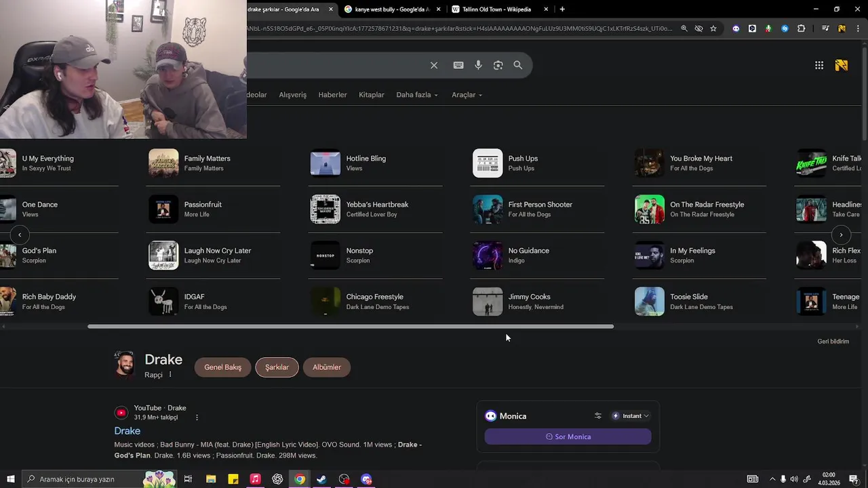The height and width of the screenshot is (488, 868).
Task: Click the Laugh Now Cry Later thumbnail
Action: pos(163,256)
